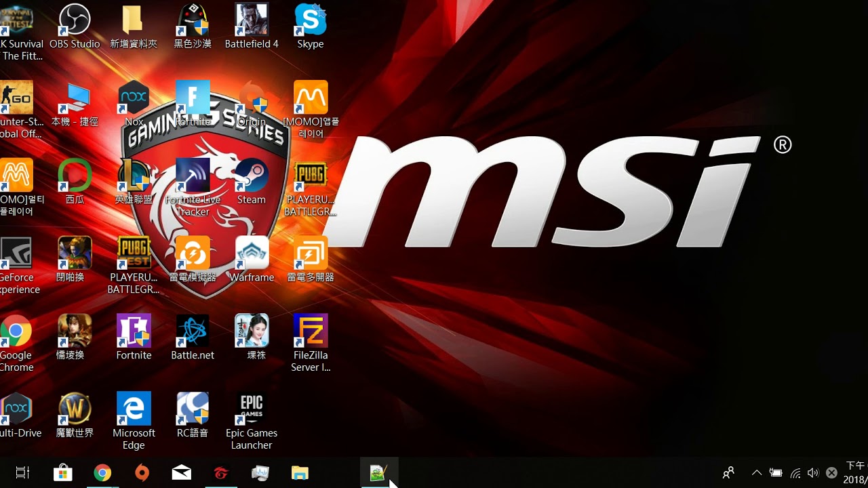Image resolution: width=868 pixels, height=488 pixels.
Task: Open the Origin shortcut on the desktop
Action: (252, 104)
